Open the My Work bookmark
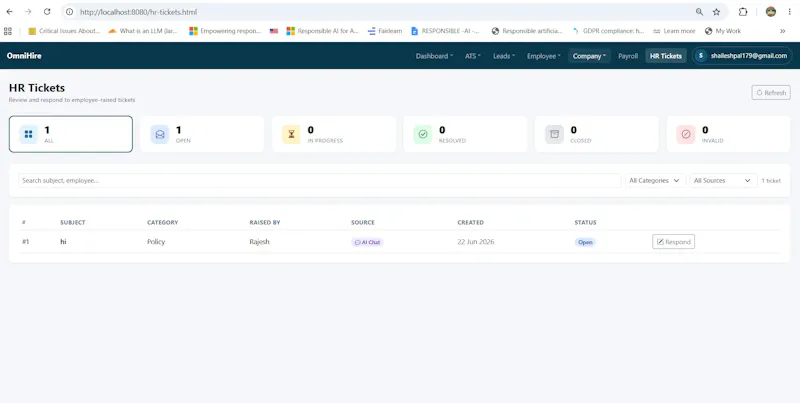Screen dimensions: 800x403 [722, 31]
